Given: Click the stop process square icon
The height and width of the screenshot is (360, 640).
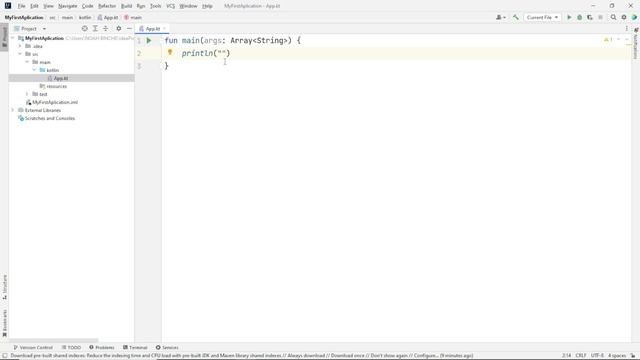Looking at the screenshot, I should coord(600,18).
